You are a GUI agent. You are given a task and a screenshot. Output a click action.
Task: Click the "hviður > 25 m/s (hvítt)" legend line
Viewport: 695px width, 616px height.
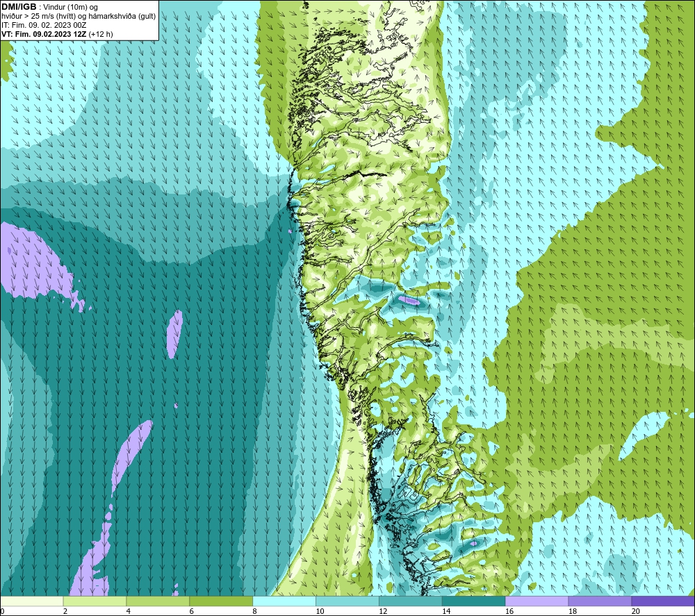(x=38, y=17)
